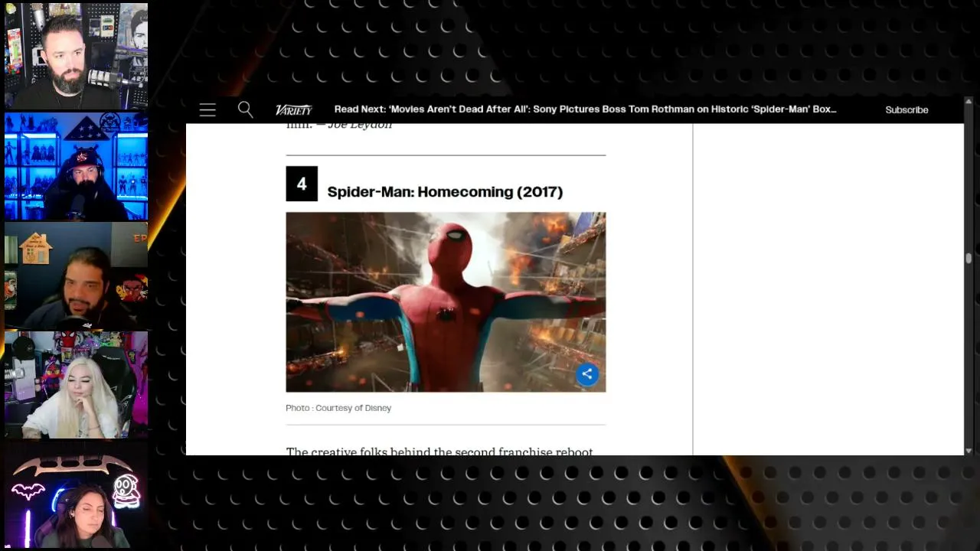Click the search magnifier icon
This screenshot has width=980, height=551.
pos(245,109)
